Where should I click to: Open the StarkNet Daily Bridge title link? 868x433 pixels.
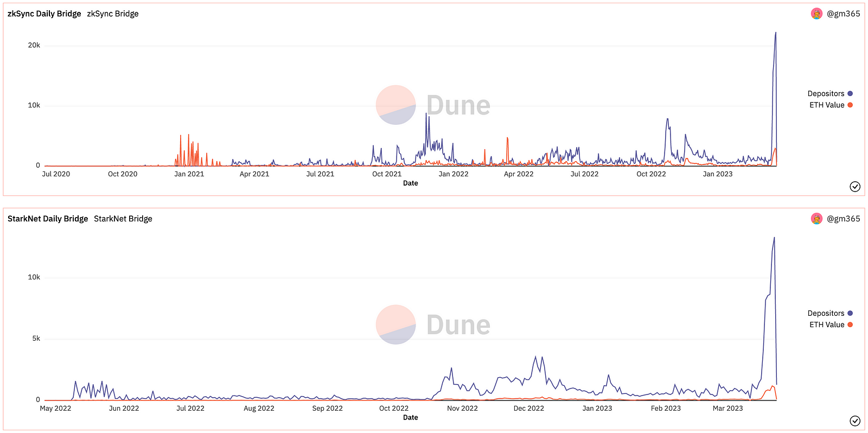click(x=48, y=219)
